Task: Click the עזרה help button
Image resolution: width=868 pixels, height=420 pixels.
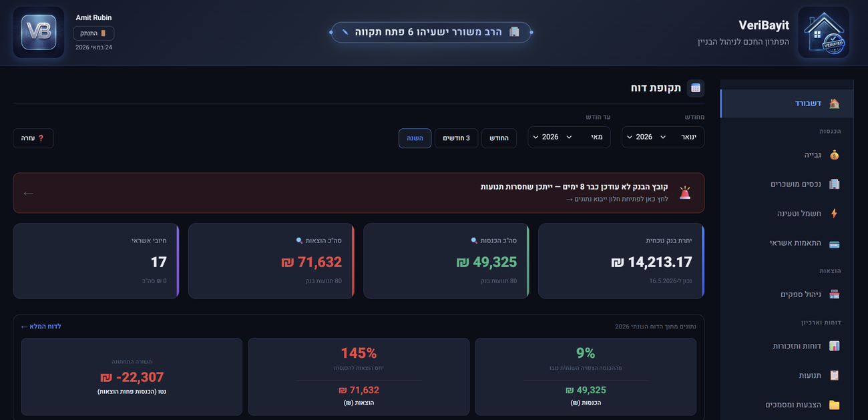Action: tap(33, 138)
